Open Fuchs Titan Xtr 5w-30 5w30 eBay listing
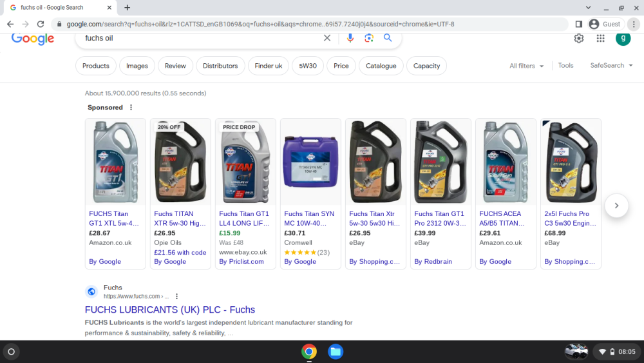This screenshot has width=644, height=363. [375, 219]
